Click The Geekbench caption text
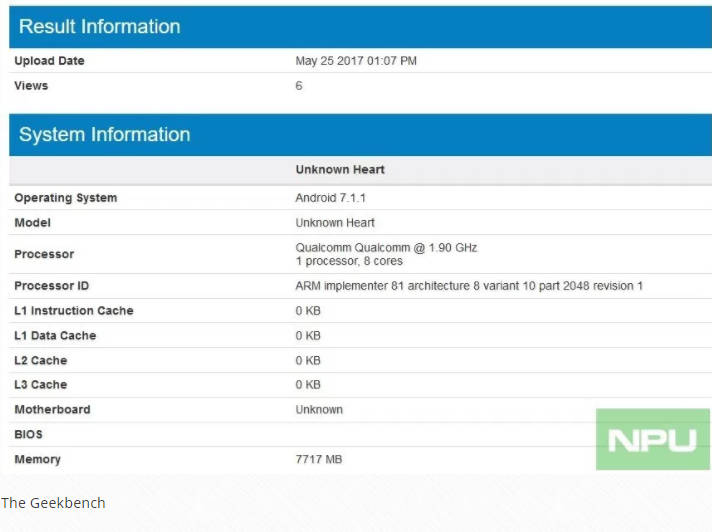The width and height of the screenshot is (712, 532). click(x=53, y=503)
